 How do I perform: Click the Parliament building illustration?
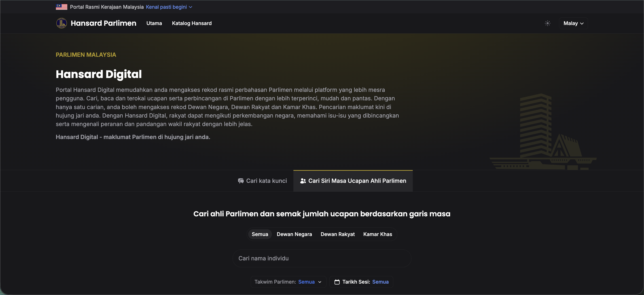(x=543, y=132)
